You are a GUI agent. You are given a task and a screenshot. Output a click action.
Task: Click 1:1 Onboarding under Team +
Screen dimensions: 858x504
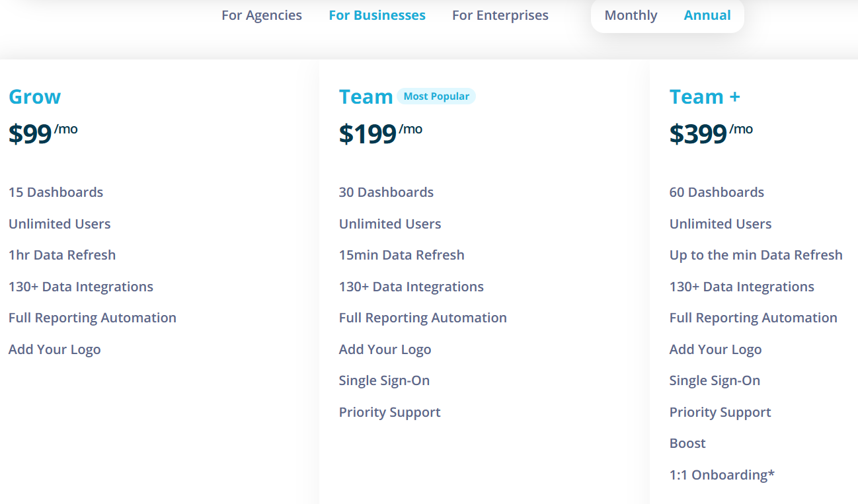tap(722, 474)
